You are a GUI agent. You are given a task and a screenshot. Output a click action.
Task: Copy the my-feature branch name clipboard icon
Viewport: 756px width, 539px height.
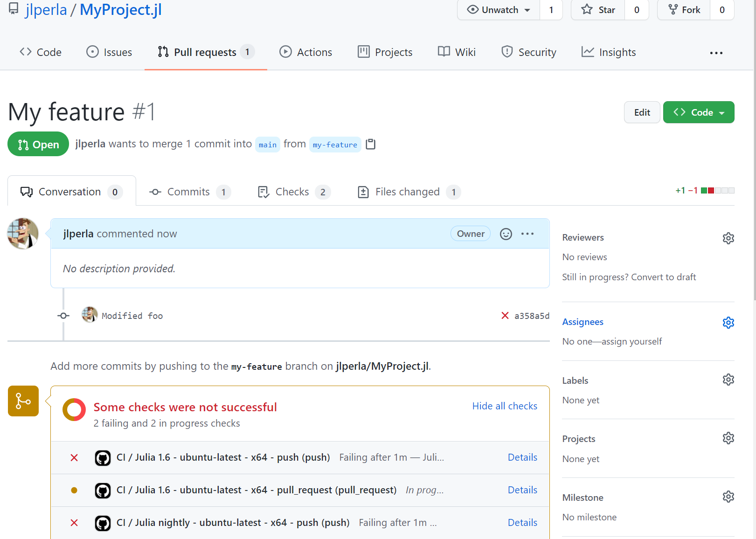(x=371, y=145)
